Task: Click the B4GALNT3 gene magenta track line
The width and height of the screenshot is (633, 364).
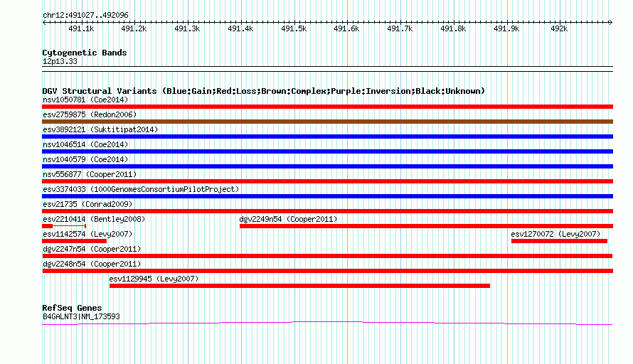Action: coord(327,323)
